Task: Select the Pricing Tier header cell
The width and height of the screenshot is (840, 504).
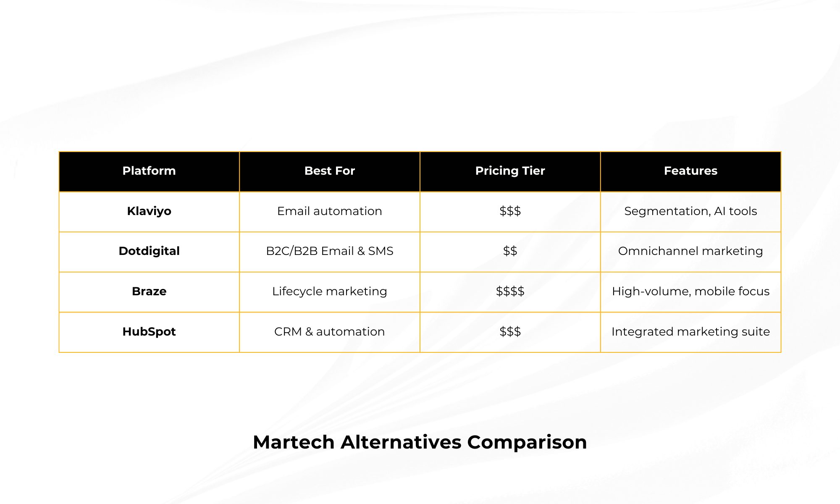Action: tap(510, 171)
